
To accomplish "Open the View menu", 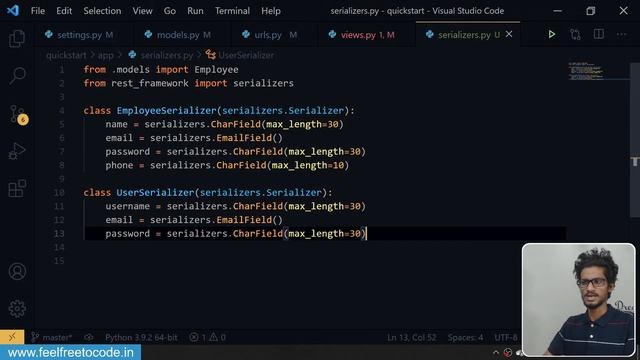I will [142, 11].
